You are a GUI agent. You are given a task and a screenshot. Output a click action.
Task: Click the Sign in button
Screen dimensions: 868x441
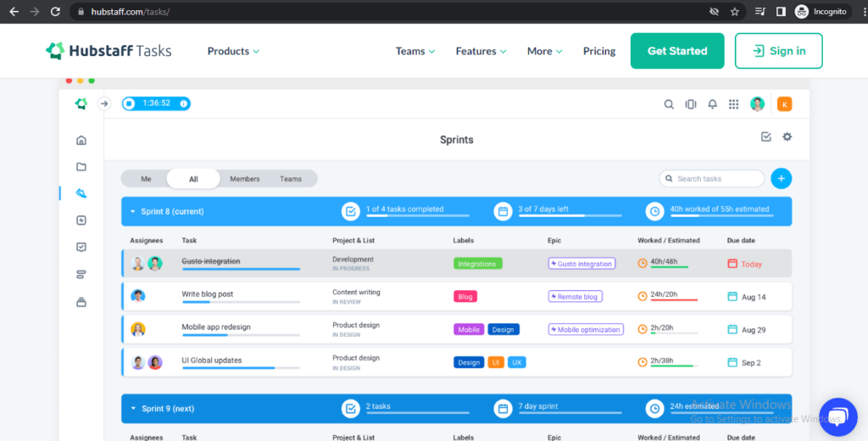pyautogui.click(x=778, y=51)
